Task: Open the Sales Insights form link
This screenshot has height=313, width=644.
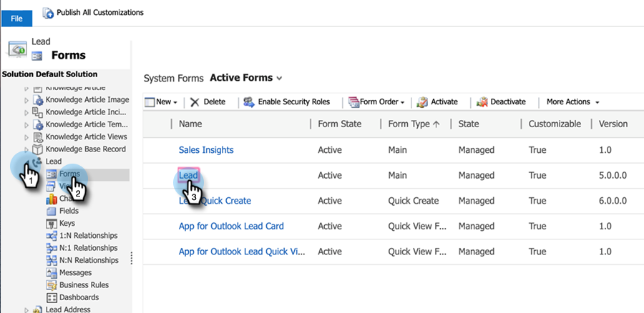Action: (x=206, y=150)
